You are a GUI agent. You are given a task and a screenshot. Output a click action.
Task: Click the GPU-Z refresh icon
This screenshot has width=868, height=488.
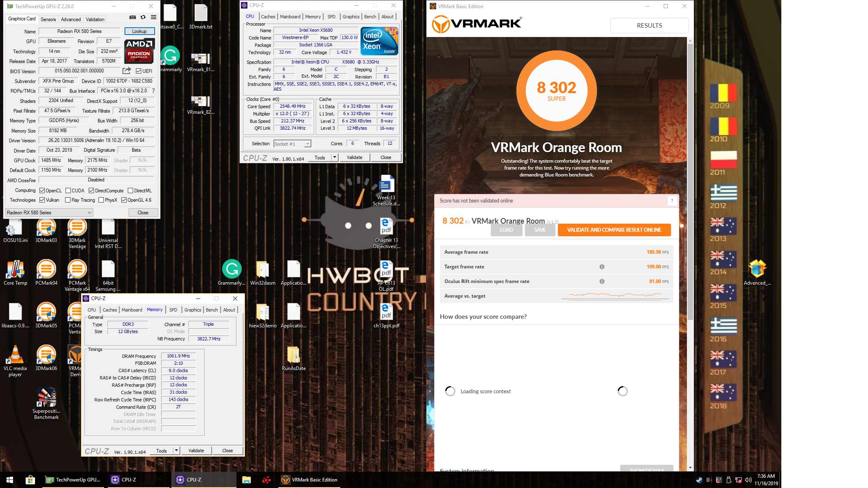pos(143,17)
